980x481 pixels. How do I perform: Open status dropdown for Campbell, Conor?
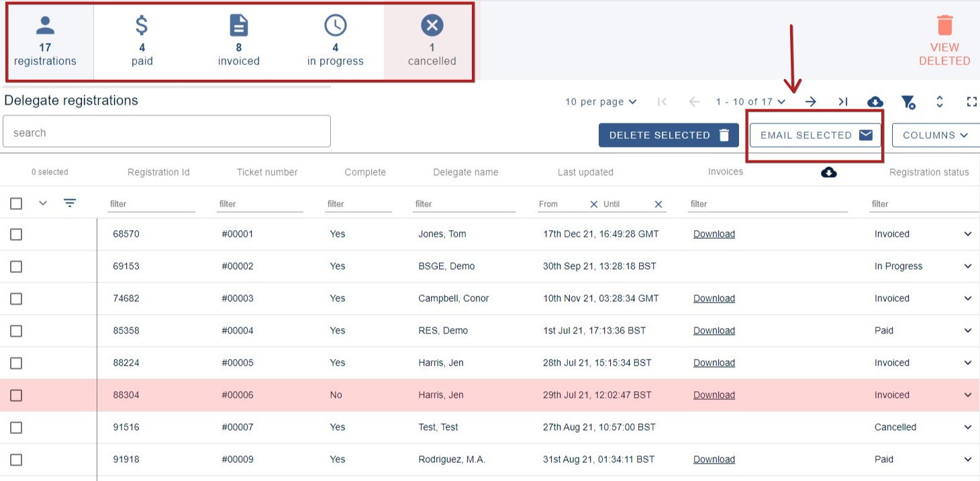(967, 299)
